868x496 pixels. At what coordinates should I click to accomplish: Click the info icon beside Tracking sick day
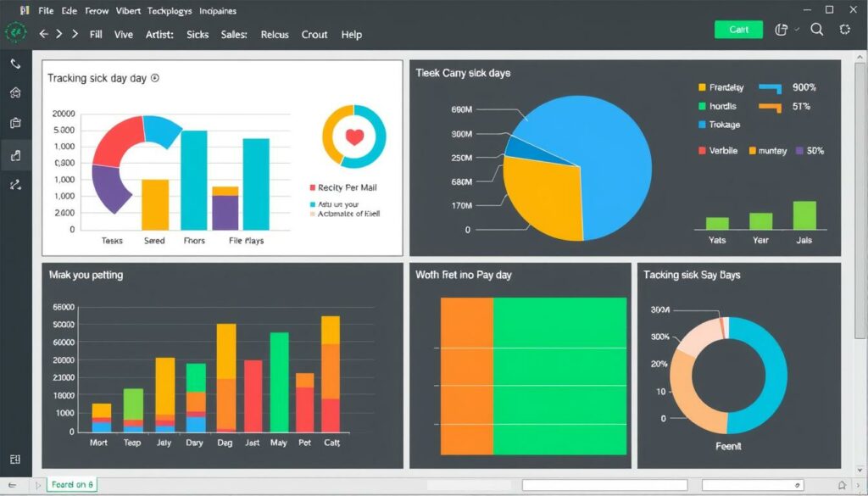155,78
